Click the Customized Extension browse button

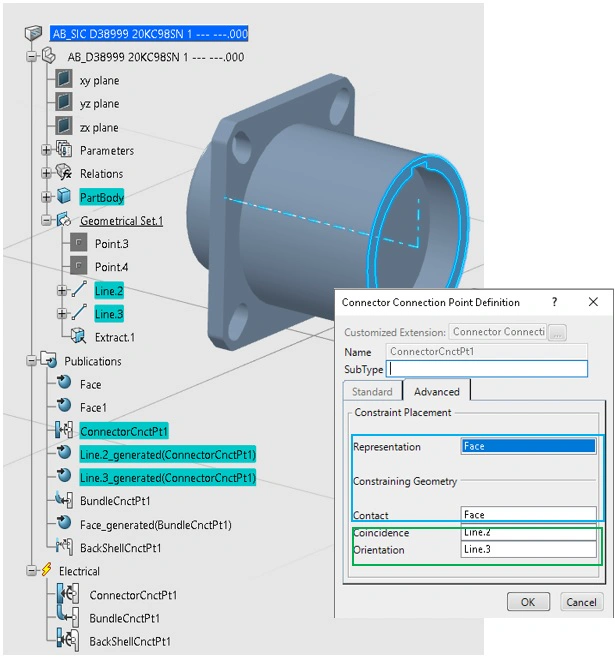click(x=557, y=333)
